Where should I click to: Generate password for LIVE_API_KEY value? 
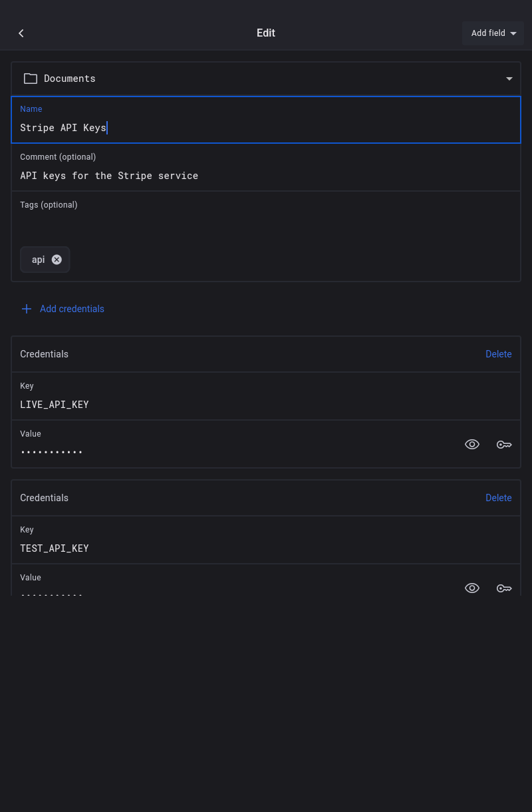pyautogui.click(x=504, y=445)
